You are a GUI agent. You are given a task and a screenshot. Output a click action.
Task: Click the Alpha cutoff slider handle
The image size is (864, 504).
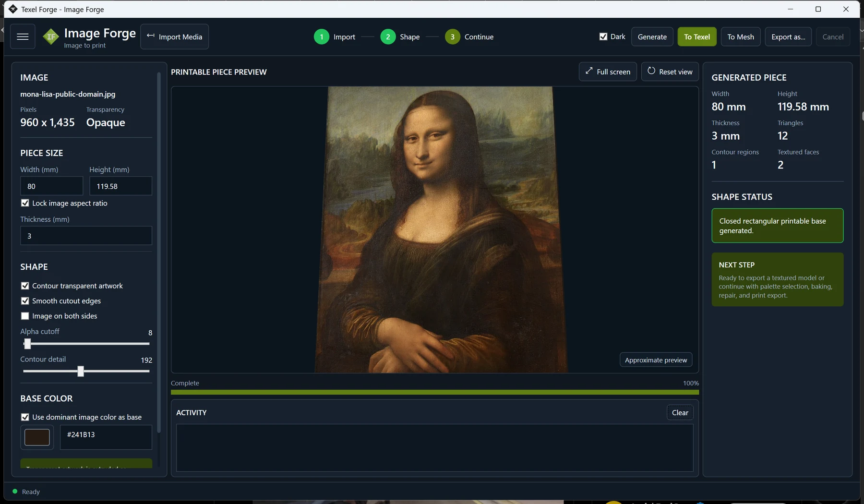pyautogui.click(x=27, y=344)
